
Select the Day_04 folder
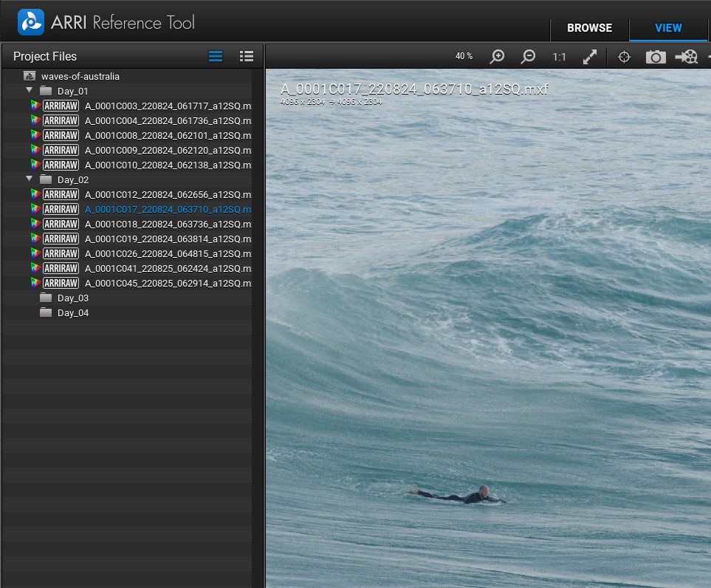tap(72, 312)
